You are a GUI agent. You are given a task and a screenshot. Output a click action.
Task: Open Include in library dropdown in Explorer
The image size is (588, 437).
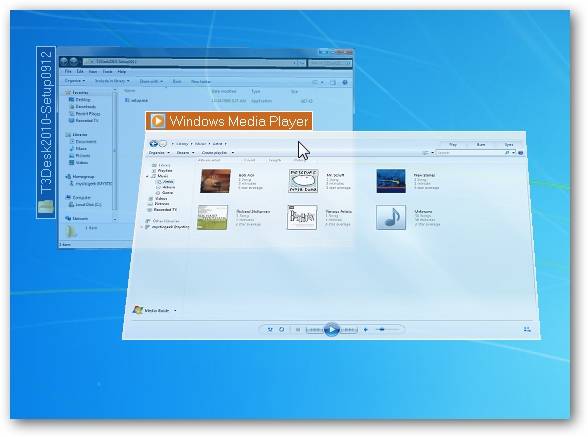[x=112, y=81]
